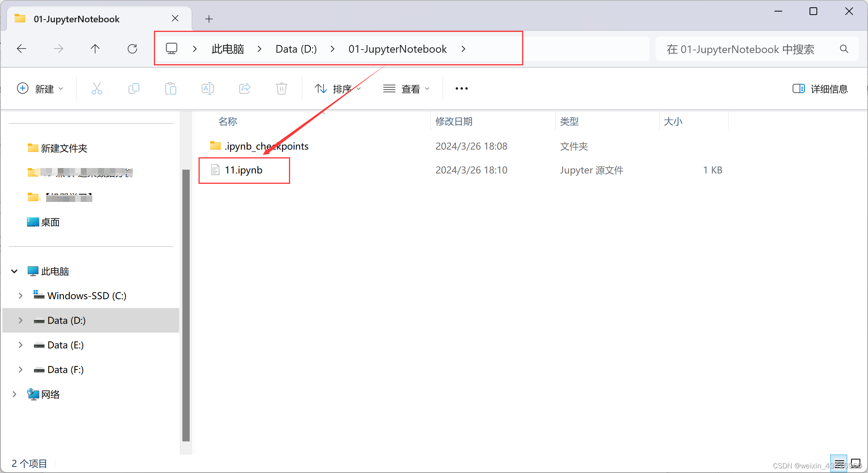Screen dimensions: 868x473
Task: Click Data (D:) in the breadcrumb path
Action: (296, 49)
